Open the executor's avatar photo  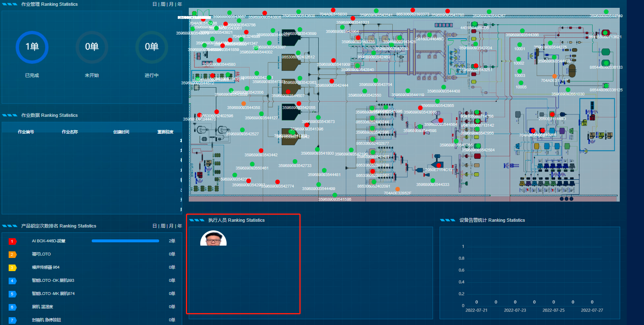point(213,238)
